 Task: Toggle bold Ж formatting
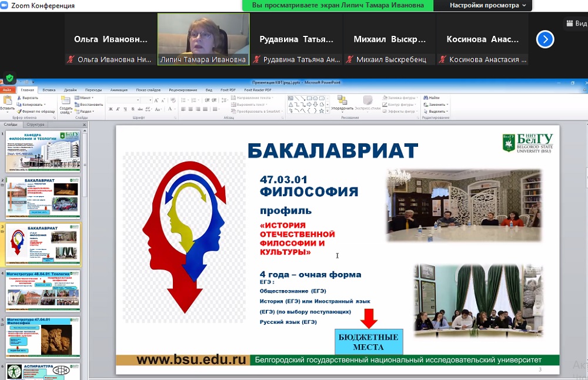coord(111,109)
